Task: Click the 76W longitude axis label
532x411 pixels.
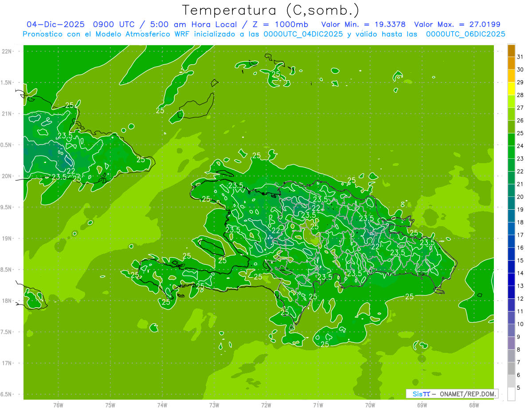Action: pos(58,405)
